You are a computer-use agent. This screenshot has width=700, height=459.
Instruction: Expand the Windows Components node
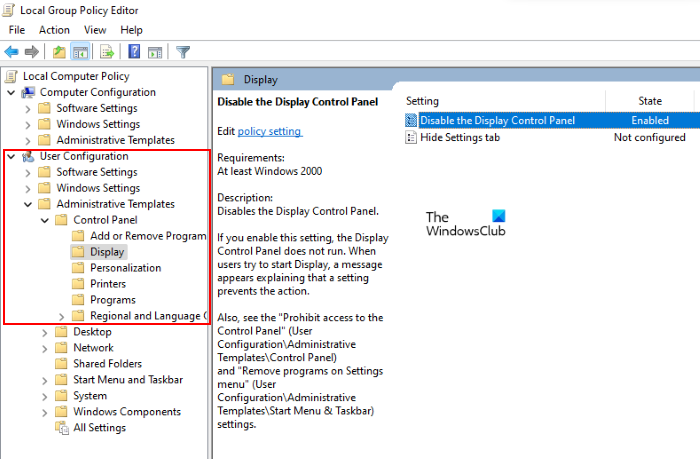click(44, 413)
